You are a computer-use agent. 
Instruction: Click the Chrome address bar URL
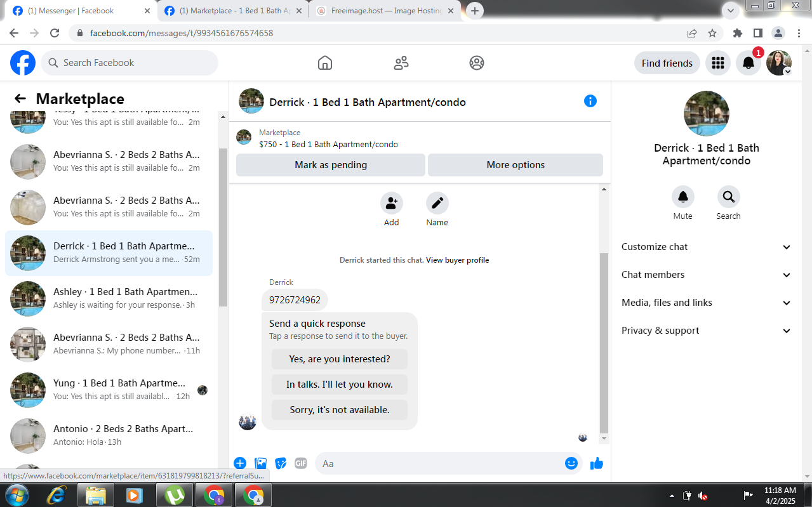click(182, 33)
